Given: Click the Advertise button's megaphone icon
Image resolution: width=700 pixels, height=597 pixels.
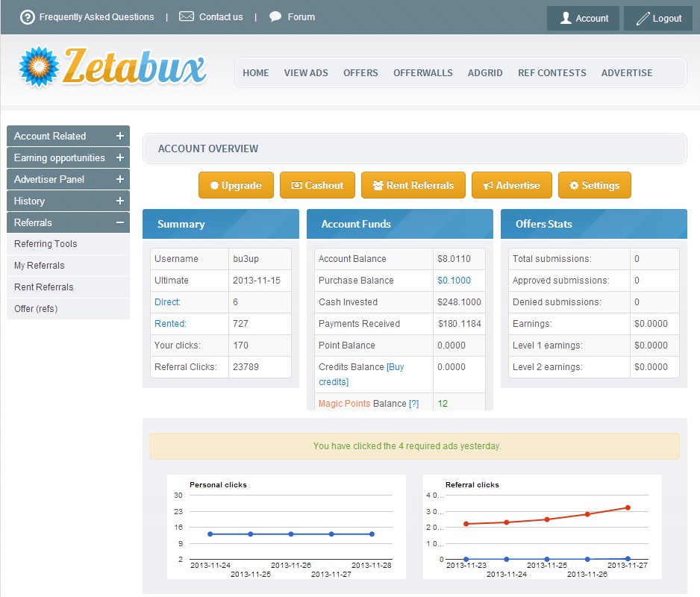Looking at the screenshot, I should point(488,185).
